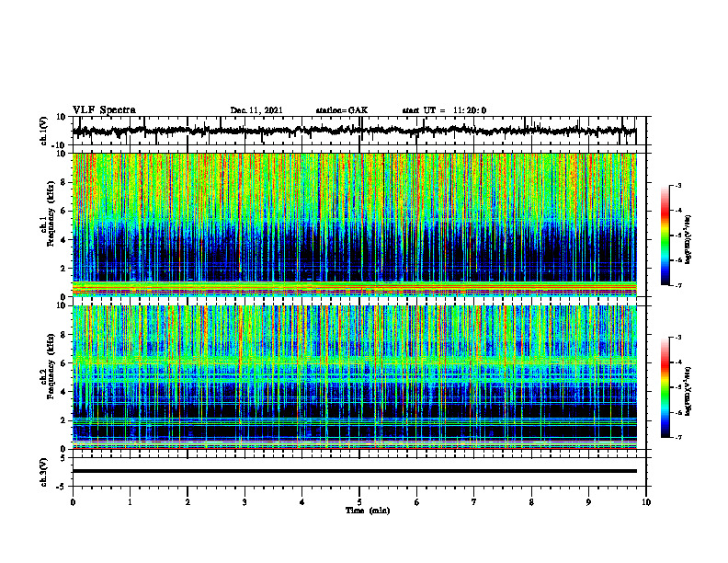The image size is (728, 563).
Task: Click the ch.2 colorbar 'log(PSD)' units label
Action: pos(688,391)
